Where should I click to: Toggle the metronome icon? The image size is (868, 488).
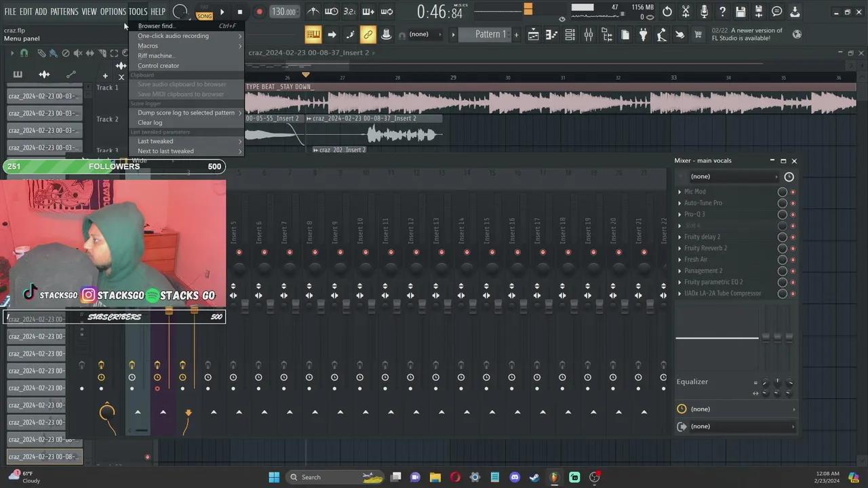[313, 12]
